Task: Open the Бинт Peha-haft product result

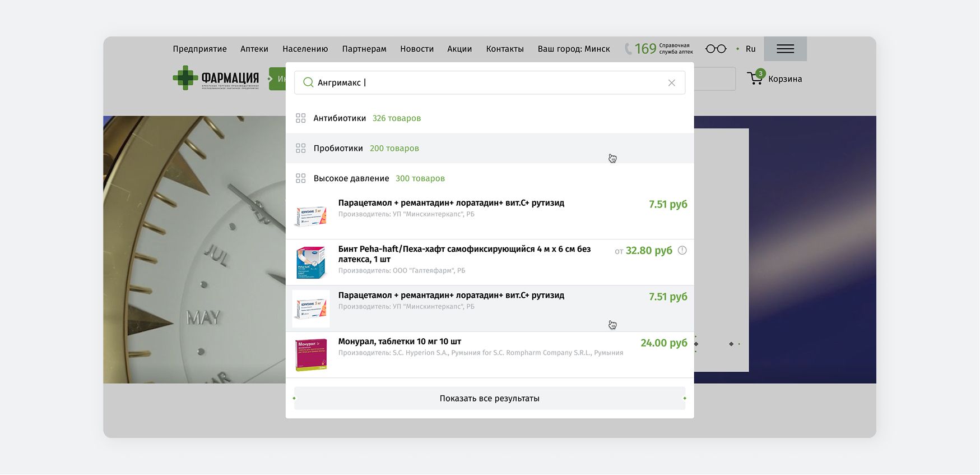Action: pos(464,254)
